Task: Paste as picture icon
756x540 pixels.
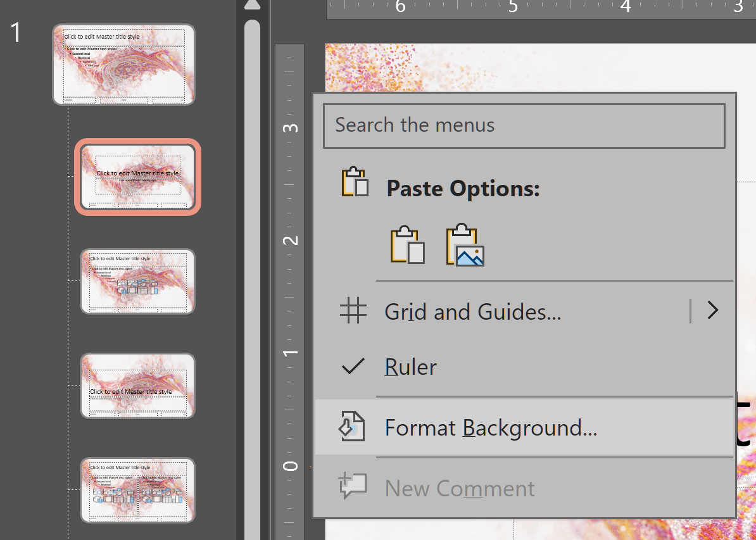Action: pos(465,244)
